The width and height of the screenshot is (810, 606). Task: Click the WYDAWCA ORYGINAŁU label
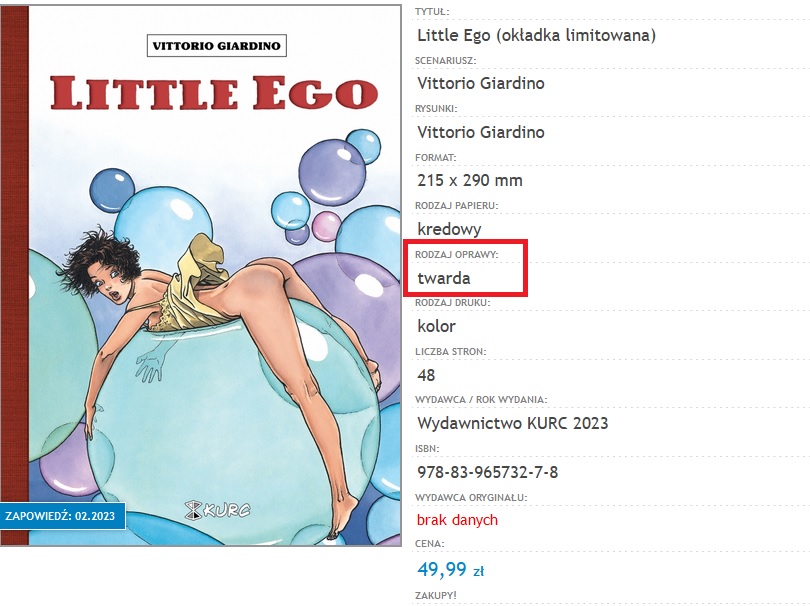click(471, 497)
